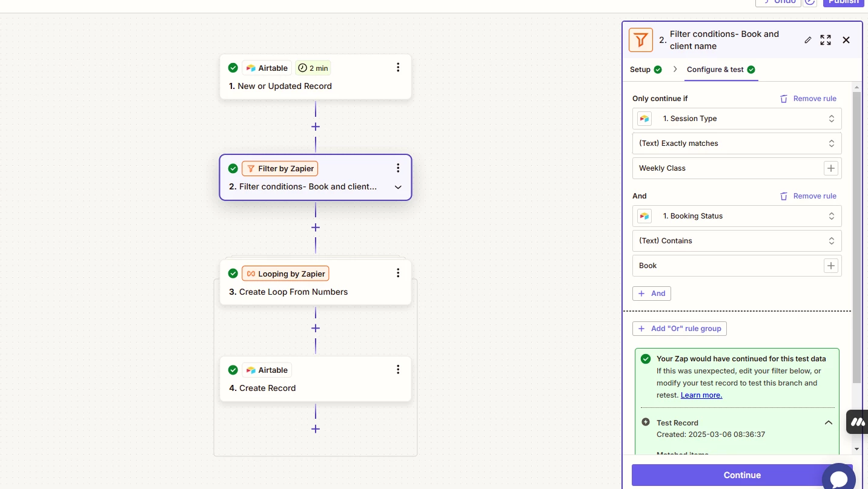This screenshot has width=868, height=489.
Task: Click the side panel vertical scrollbar
Action: click(x=856, y=237)
